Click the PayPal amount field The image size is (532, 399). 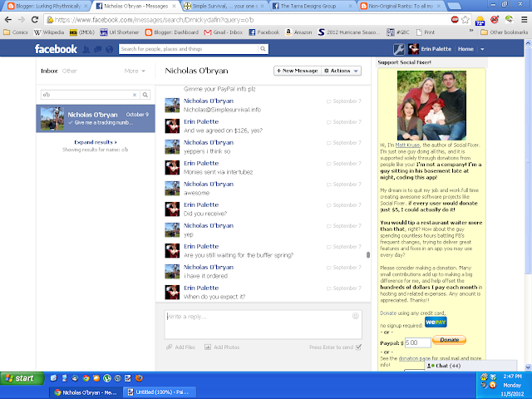click(x=417, y=342)
